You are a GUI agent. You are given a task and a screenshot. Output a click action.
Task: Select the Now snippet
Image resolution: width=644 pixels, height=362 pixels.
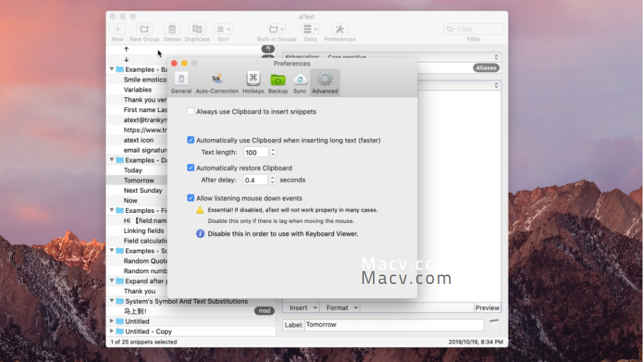click(131, 200)
